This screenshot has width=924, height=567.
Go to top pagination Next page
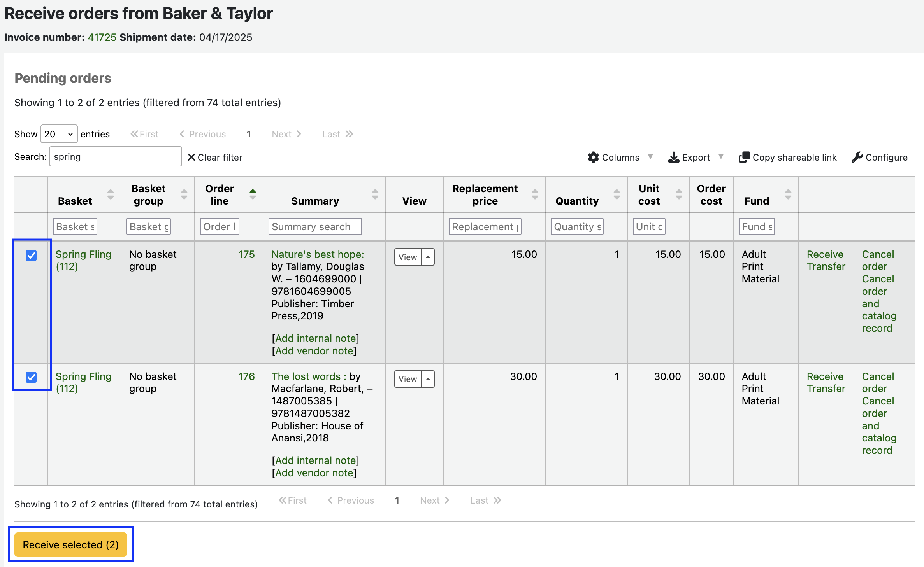tap(286, 134)
